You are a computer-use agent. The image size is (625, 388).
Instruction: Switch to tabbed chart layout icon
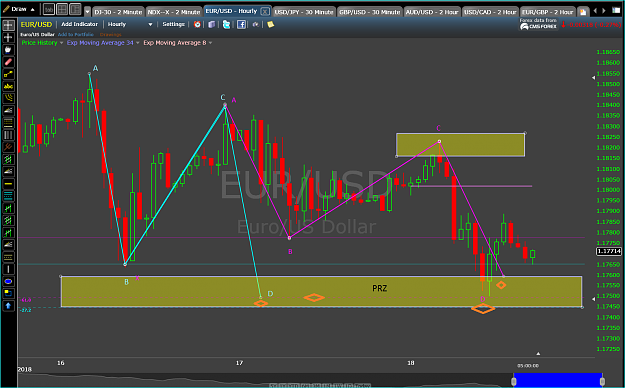[x=49, y=9]
